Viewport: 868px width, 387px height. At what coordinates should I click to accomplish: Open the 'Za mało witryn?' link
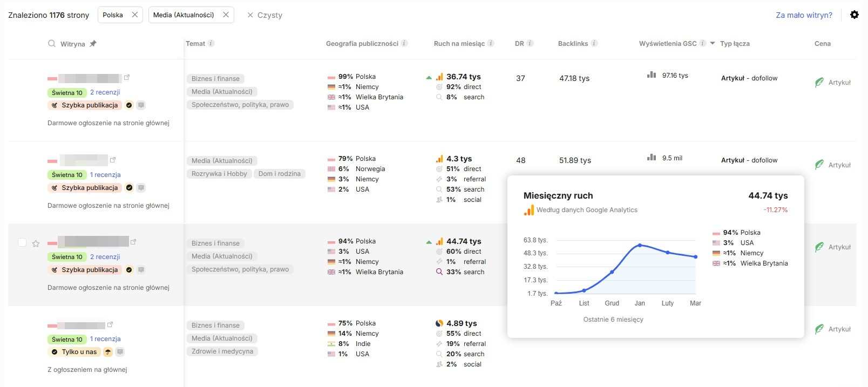pos(804,15)
